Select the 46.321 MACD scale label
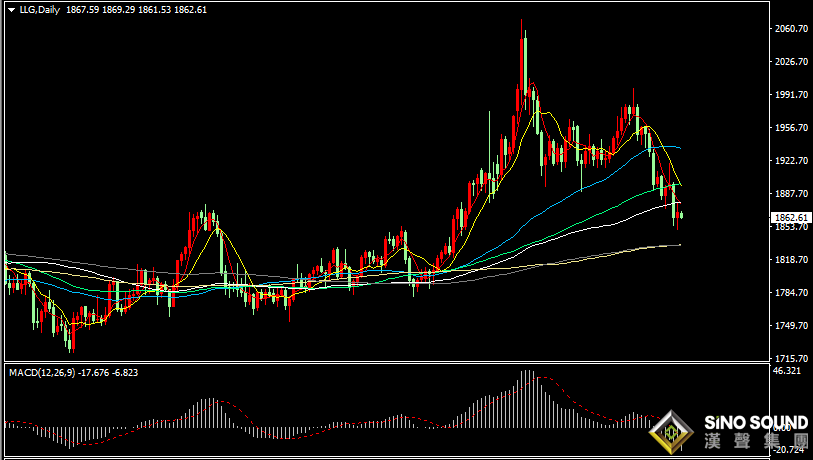This screenshot has width=813, height=460. pos(787,370)
